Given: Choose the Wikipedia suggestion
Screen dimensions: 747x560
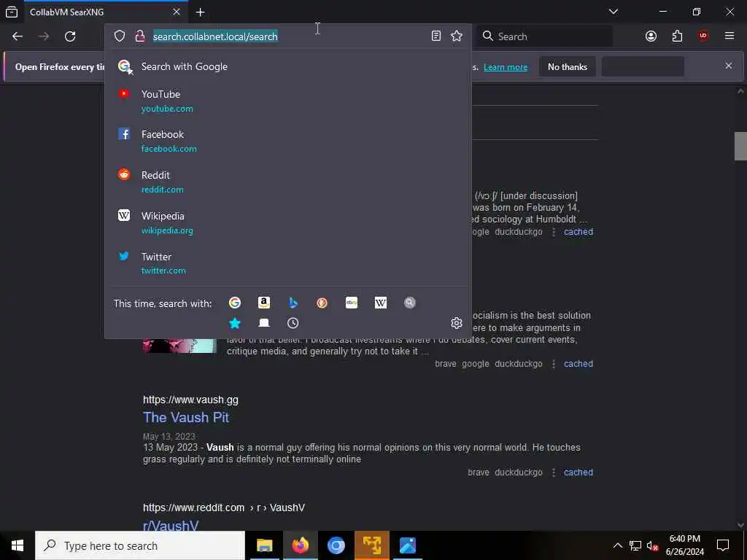Looking at the screenshot, I should click(x=287, y=223).
